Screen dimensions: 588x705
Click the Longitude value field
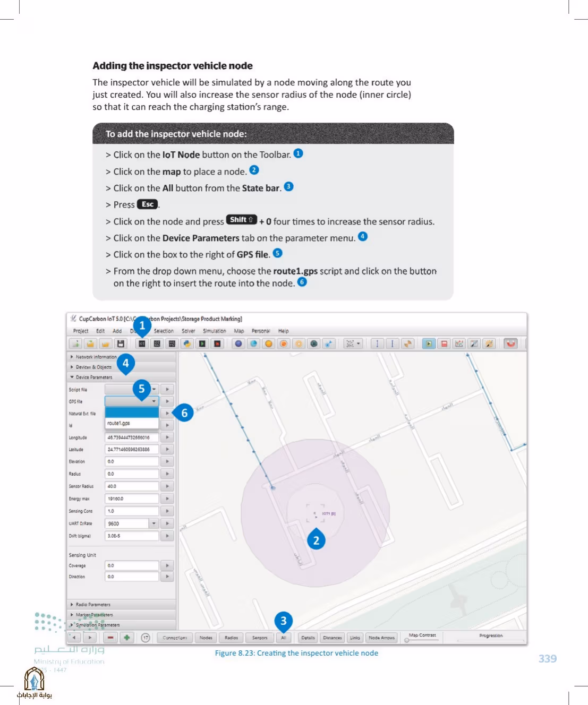coord(132,437)
